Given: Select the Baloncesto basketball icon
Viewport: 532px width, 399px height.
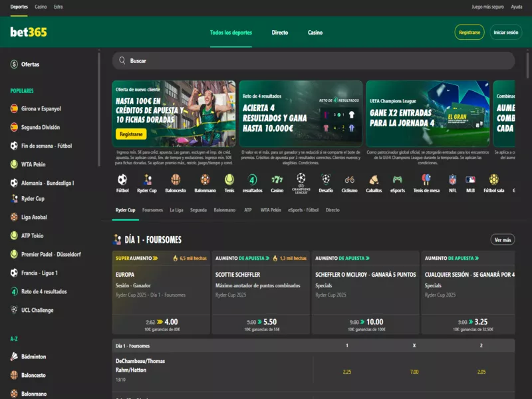Looking at the screenshot, I should [x=176, y=180].
